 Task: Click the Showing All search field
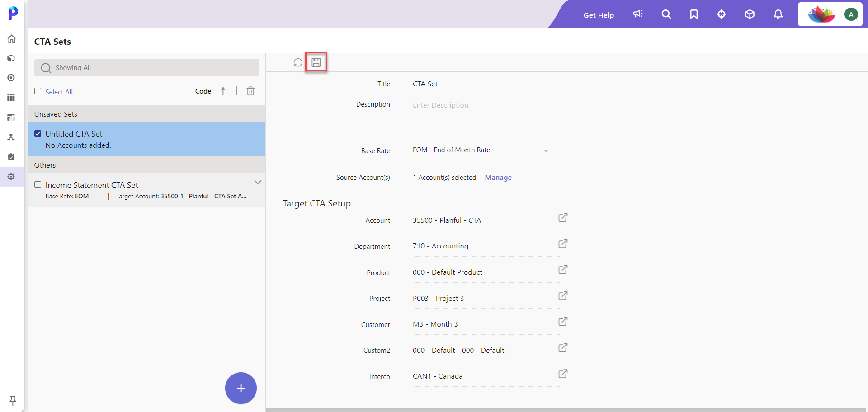point(147,68)
